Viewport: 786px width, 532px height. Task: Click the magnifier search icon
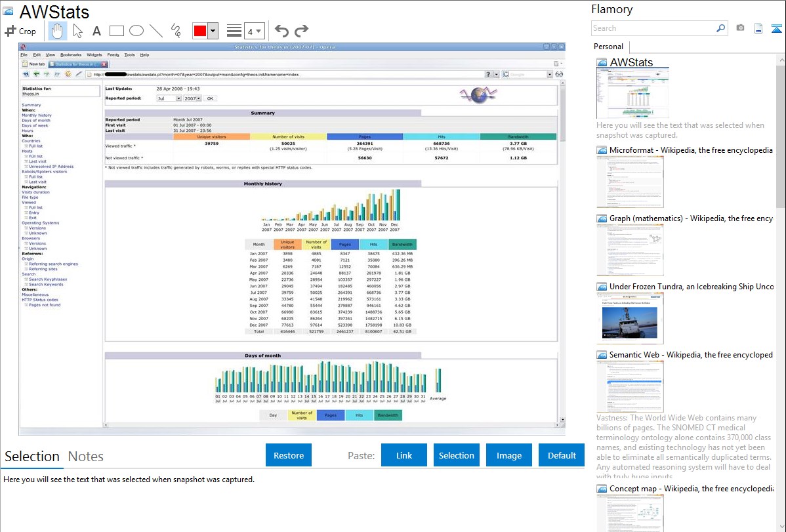point(721,28)
